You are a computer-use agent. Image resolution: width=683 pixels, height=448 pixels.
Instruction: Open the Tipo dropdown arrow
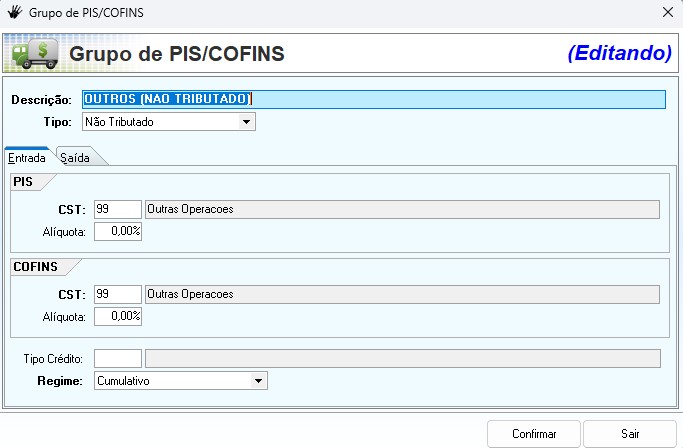[x=247, y=123]
